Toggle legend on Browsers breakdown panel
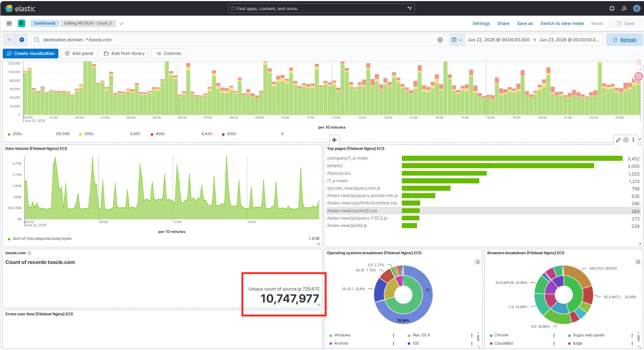 [x=638, y=262]
